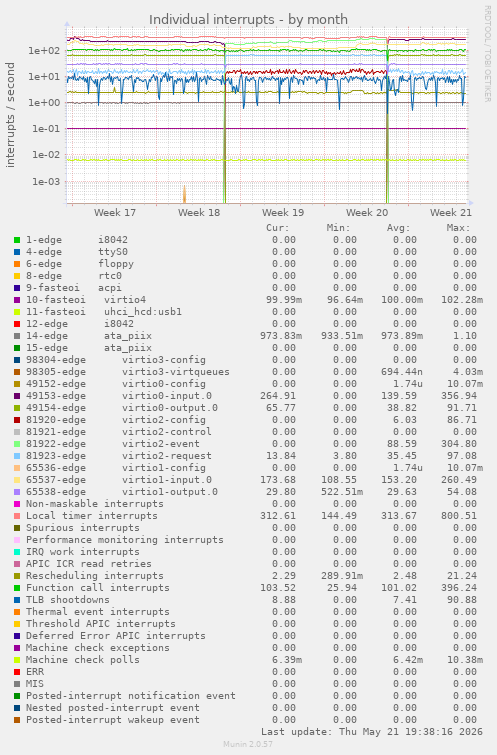Click the 'Posted-interrupt notification event' legend label
This screenshot has width=497, height=755.
pos(131,696)
